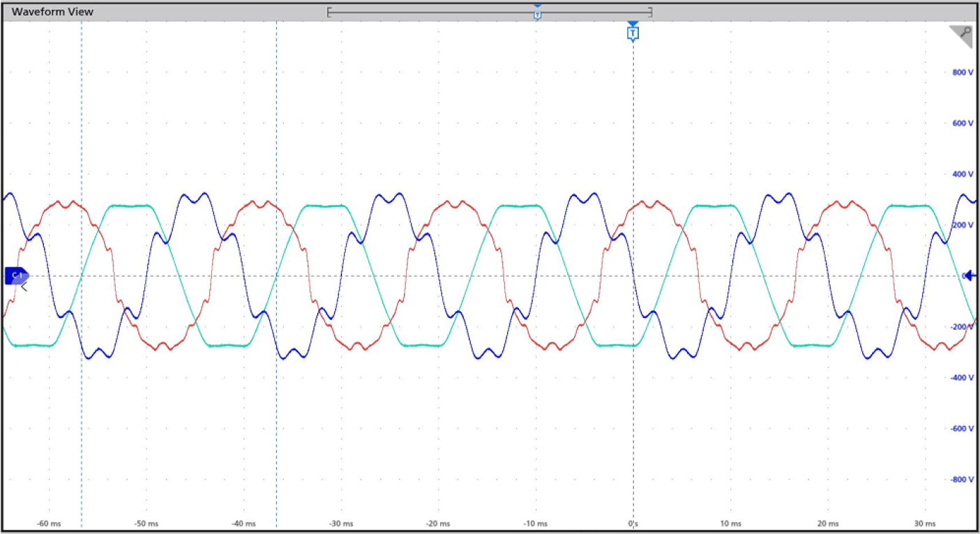The height and width of the screenshot is (534, 980).
Task: Click the right bracket of the overview bar
Action: click(650, 12)
